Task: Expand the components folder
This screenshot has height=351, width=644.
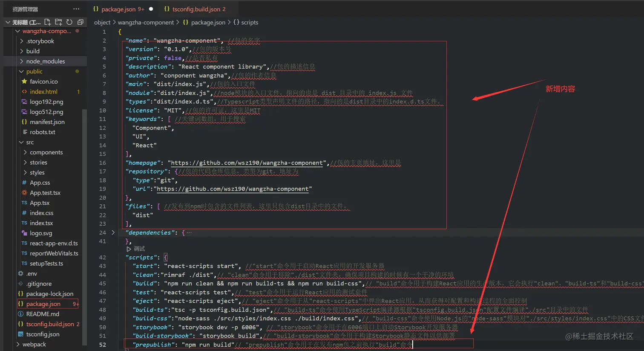Action: [25, 152]
